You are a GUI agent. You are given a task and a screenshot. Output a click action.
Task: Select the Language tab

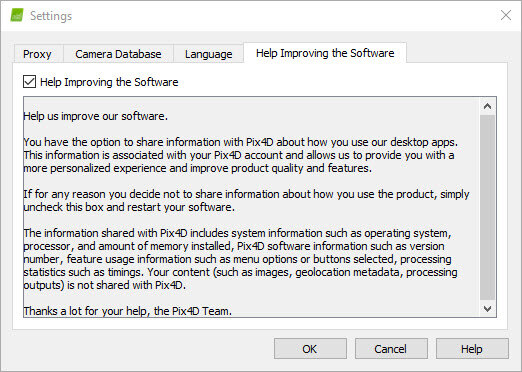tap(208, 54)
